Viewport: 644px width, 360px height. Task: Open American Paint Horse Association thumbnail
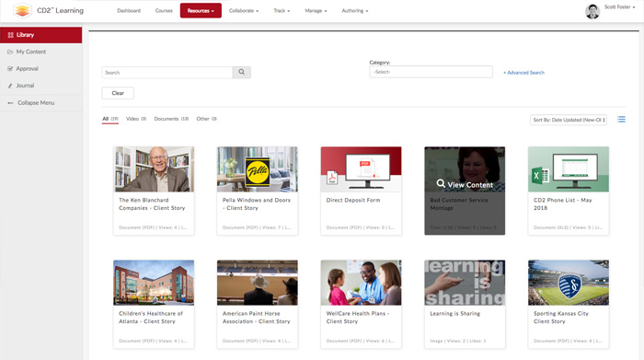pos(257,283)
